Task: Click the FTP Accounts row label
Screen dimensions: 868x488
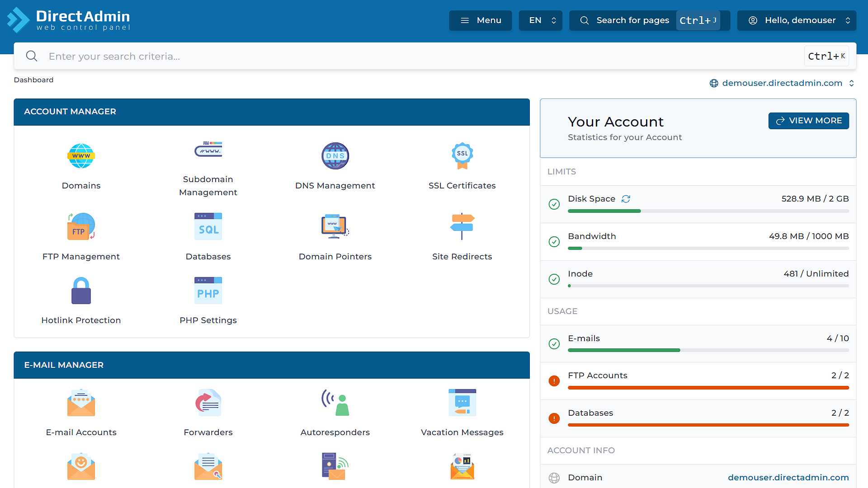Action: click(x=597, y=375)
